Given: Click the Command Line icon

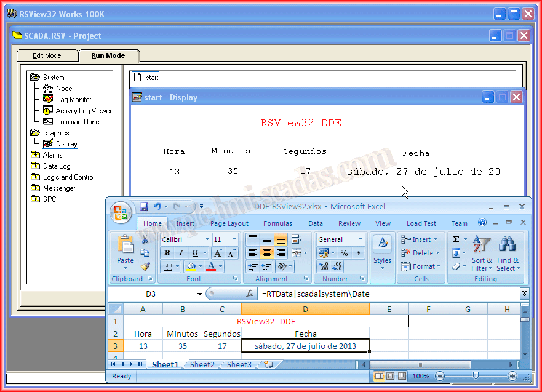Looking at the screenshot, I should coord(48,122).
